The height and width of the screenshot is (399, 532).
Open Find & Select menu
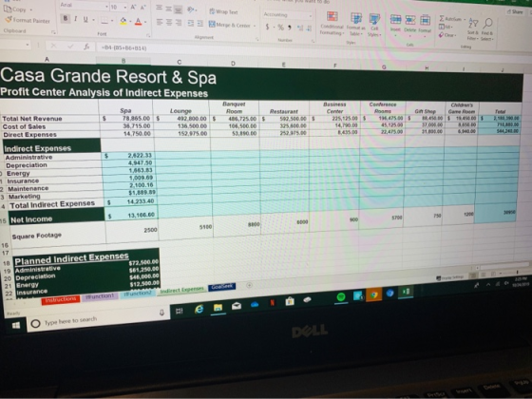486,29
